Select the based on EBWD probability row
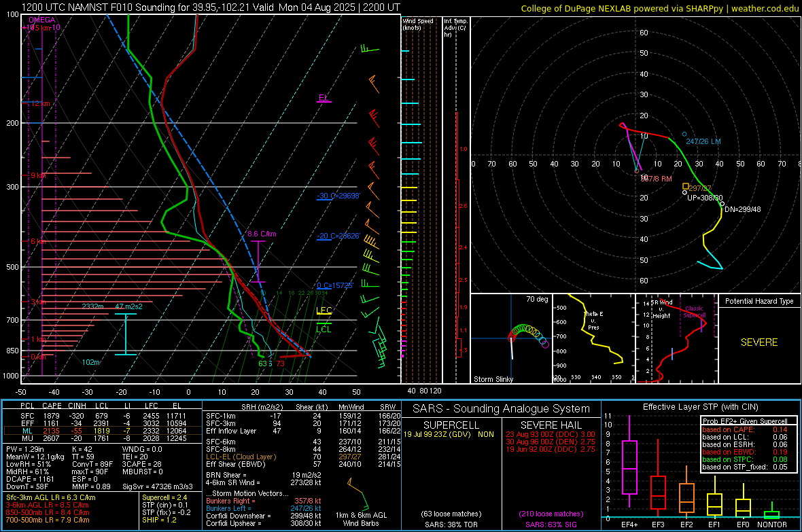 pyautogui.click(x=745, y=453)
